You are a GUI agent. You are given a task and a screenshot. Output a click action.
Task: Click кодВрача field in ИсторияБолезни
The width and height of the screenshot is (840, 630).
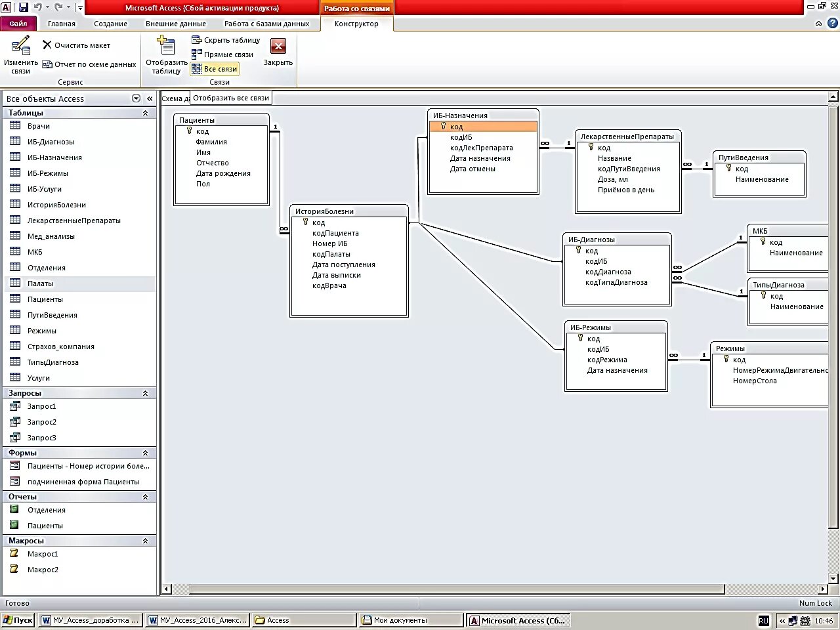(x=329, y=285)
